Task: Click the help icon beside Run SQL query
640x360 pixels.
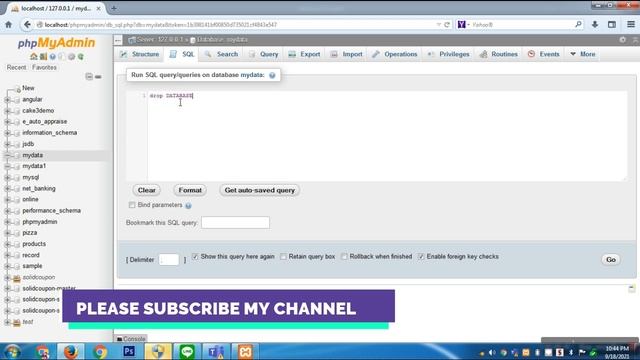Action: pos(272,75)
